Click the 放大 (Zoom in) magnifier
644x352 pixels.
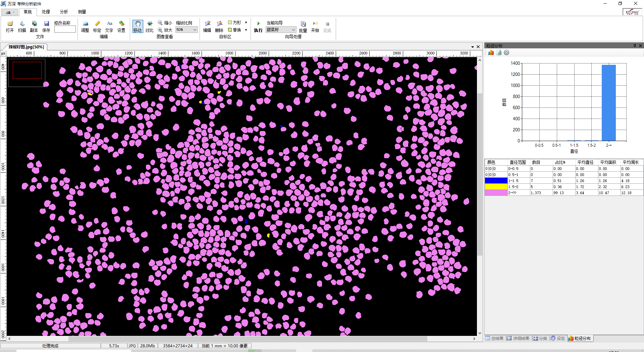[x=161, y=30]
